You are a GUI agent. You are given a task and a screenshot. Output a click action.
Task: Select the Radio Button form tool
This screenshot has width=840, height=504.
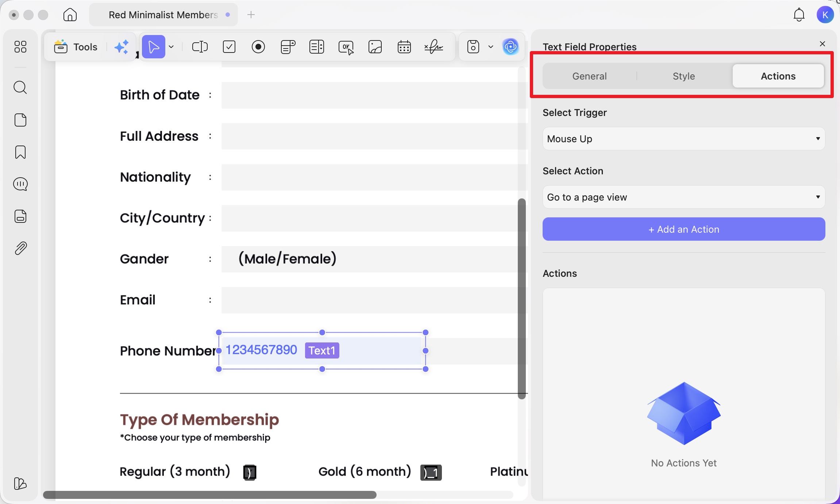coord(258,47)
